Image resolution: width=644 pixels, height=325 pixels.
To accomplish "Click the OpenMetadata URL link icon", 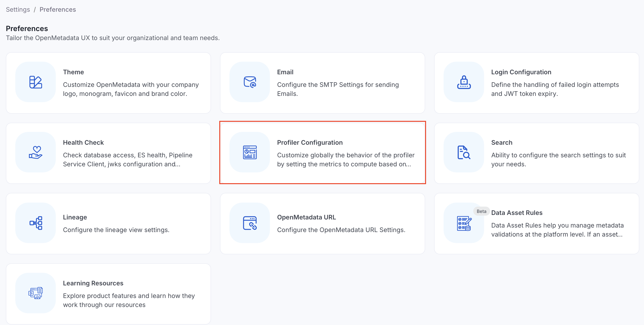I will pos(250,223).
